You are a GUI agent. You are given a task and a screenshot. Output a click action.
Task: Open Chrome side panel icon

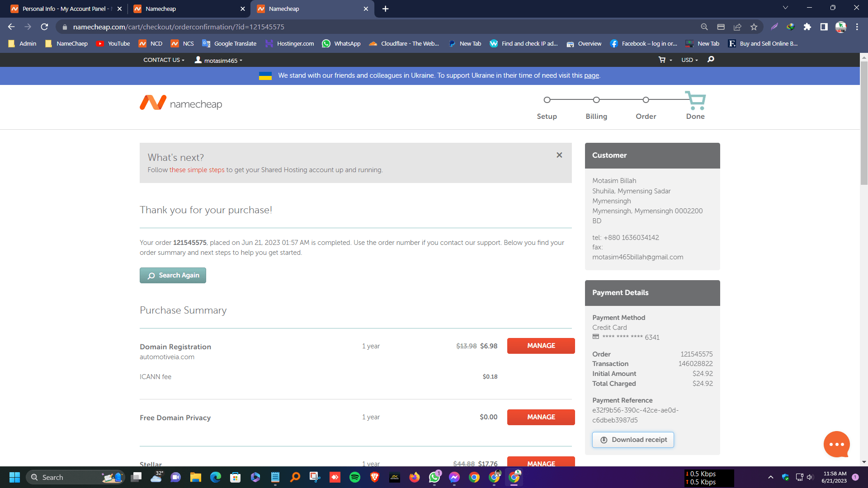[824, 27]
